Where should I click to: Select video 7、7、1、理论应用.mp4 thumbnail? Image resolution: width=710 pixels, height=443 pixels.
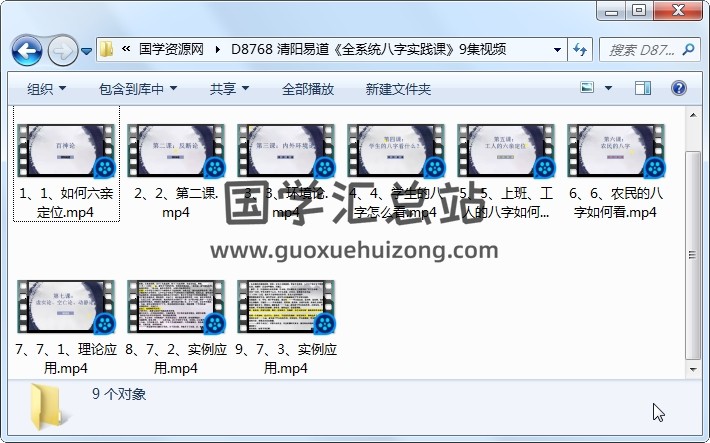pyautogui.click(x=66, y=306)
